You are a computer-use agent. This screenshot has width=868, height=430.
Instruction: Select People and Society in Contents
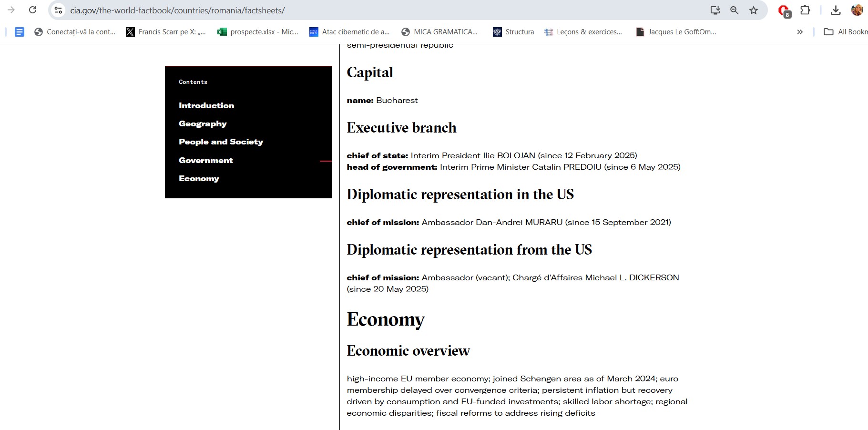tap(221, 142)
